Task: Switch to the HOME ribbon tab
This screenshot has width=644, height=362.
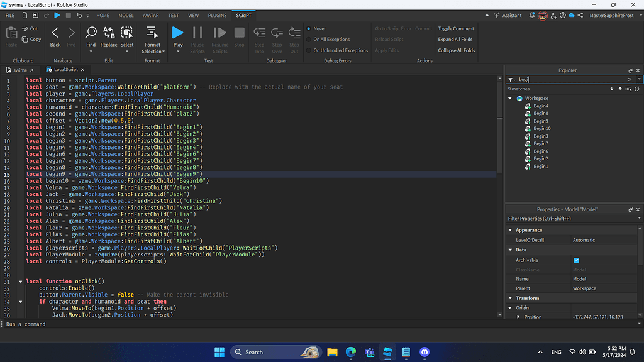Action: 103,15
